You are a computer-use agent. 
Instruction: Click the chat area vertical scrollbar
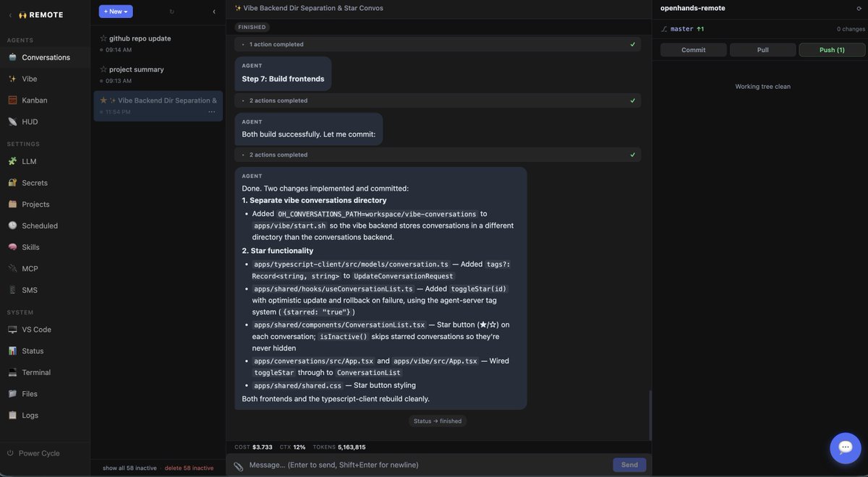pos(650,414)
